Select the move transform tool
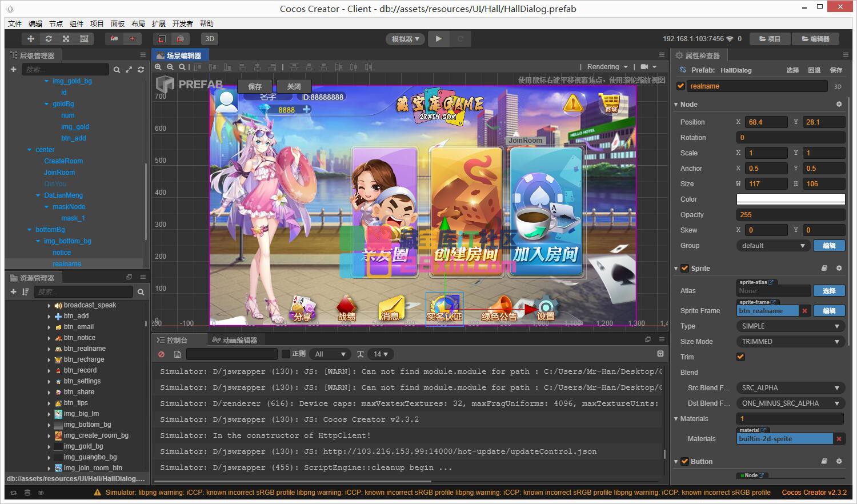Viewport: 857px width, 504px height. tap(31, 39)
